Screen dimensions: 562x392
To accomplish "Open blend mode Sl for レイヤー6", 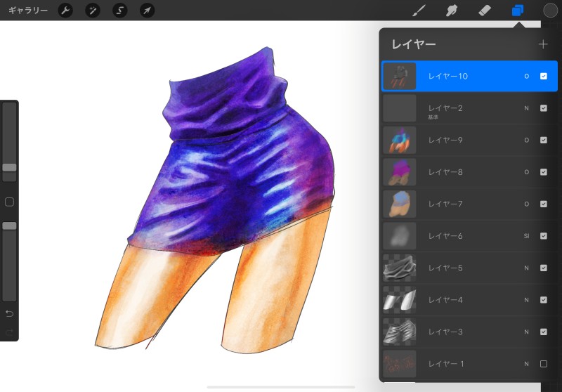I will pos(526,236).
